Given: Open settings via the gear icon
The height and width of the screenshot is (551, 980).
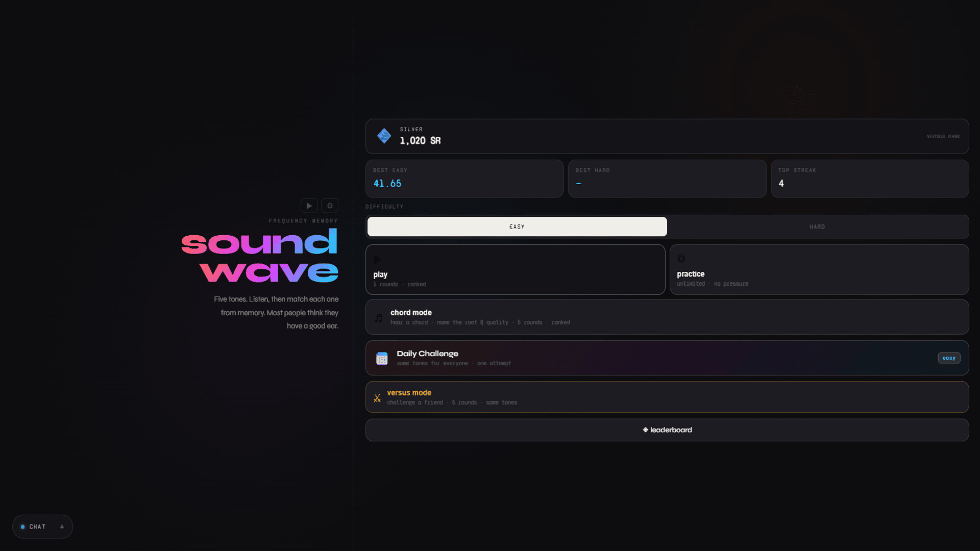Looking at the screenshot, I should point(330,206).
